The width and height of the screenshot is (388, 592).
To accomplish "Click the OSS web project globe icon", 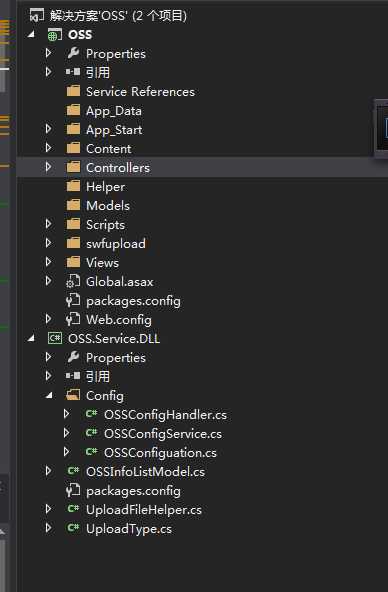I will point(55,35).
